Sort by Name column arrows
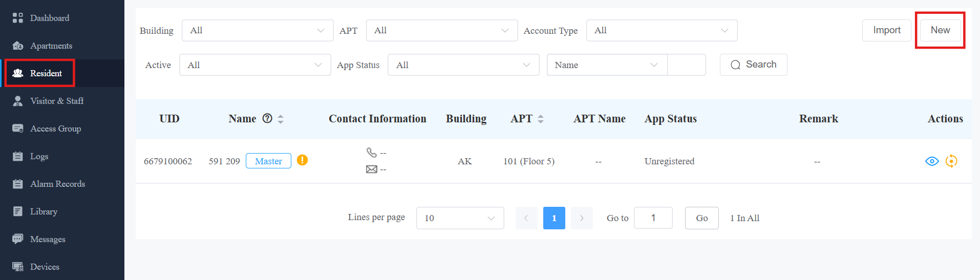The height and width of the screenshot is (280, 980). 281,119
